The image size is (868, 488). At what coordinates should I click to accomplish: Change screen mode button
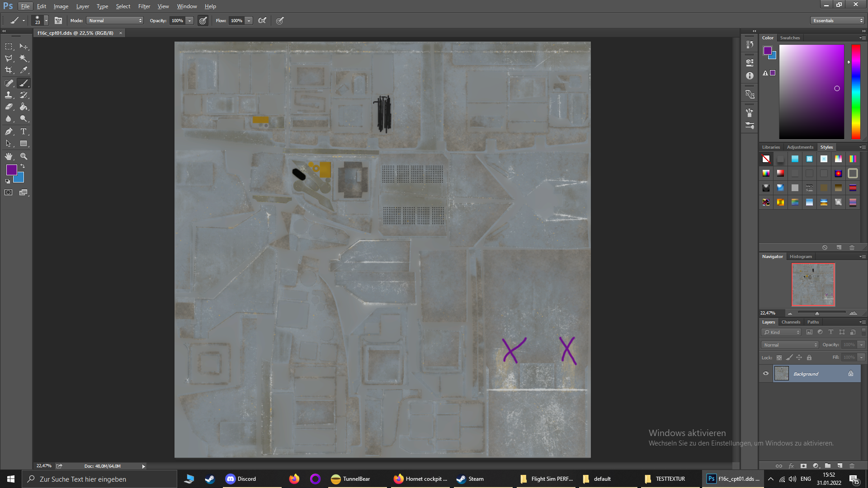pos(24,192)
